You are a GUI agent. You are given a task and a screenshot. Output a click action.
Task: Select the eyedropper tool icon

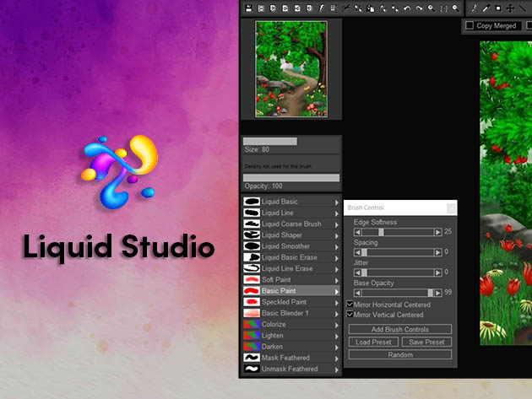point(486,8)
